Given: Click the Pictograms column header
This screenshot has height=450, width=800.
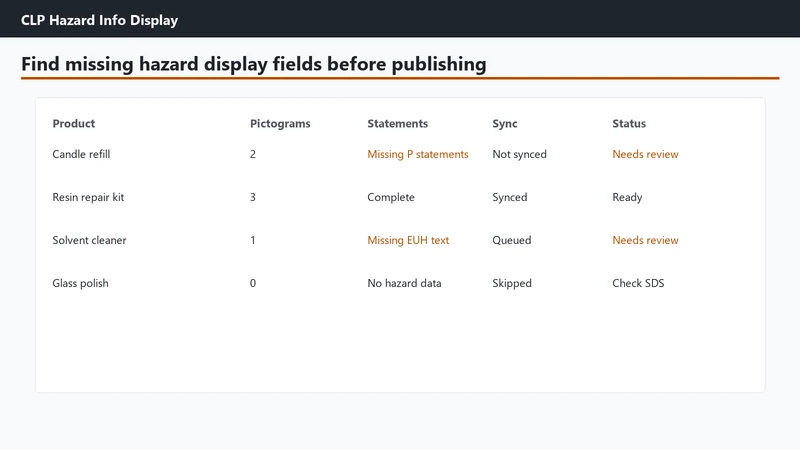Looking at the screenshot, I should 280,123.
